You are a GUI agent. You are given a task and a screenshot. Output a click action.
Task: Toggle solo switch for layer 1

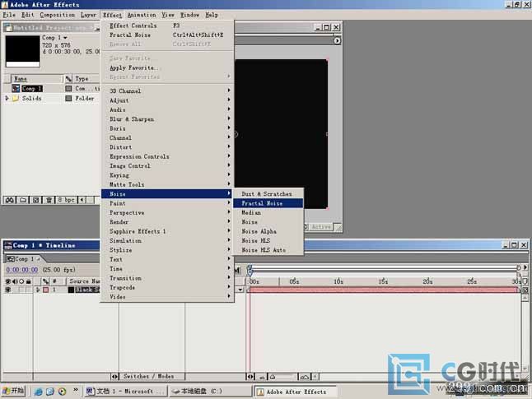(21, 290)
